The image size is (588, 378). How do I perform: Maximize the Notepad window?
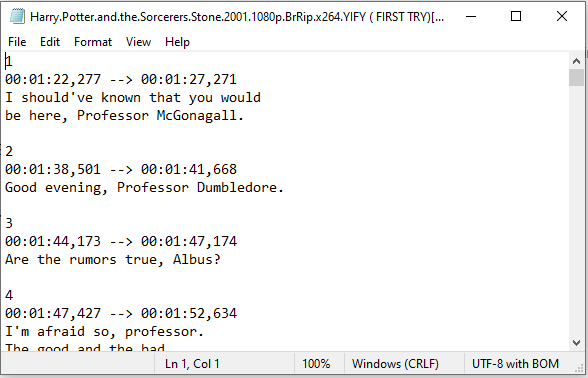click(x=516, y=16)
